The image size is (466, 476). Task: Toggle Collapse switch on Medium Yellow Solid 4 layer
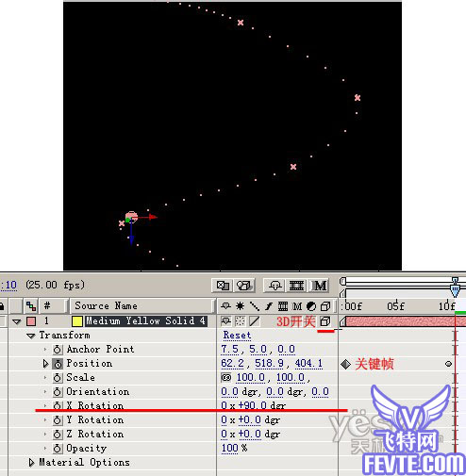[240, 321]
